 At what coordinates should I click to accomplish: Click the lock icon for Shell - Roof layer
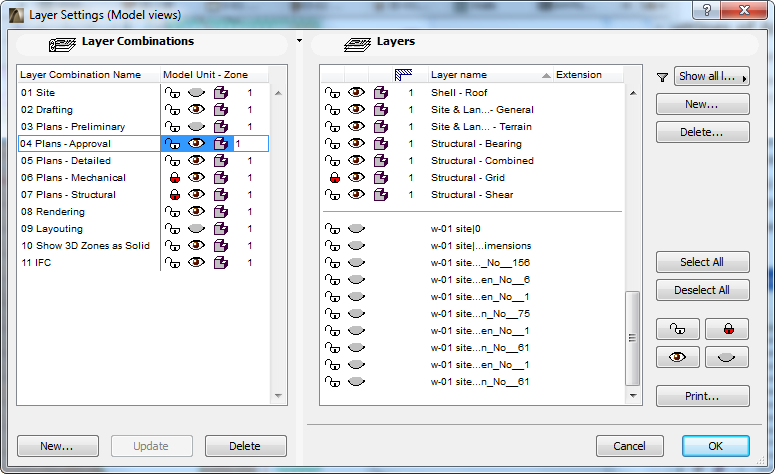tap(332, 93)
